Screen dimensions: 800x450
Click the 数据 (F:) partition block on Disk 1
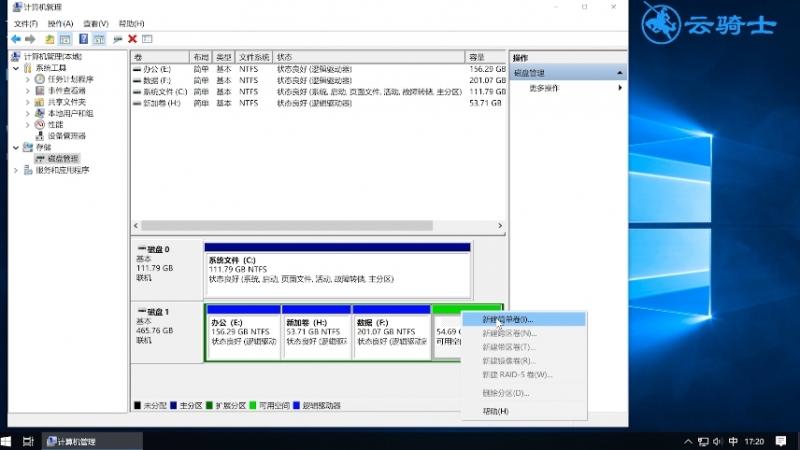pyautogui.click(x=391, y=333)
